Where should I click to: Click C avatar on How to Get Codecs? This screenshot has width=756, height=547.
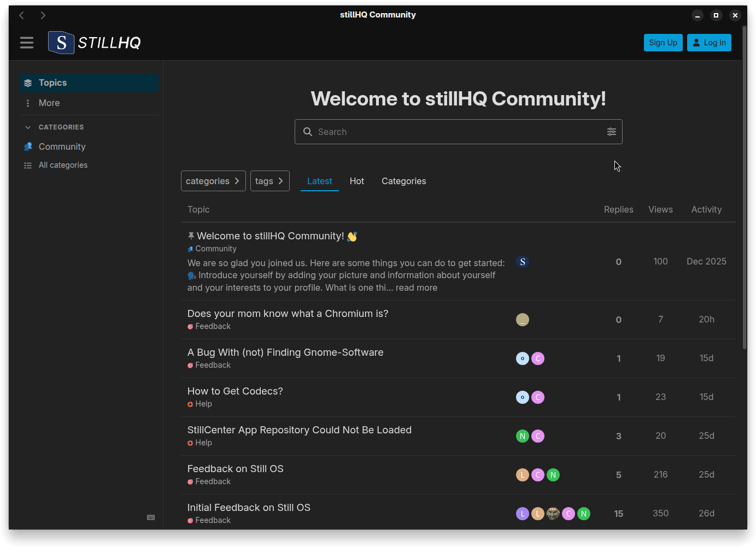click(x=538, y=397)
